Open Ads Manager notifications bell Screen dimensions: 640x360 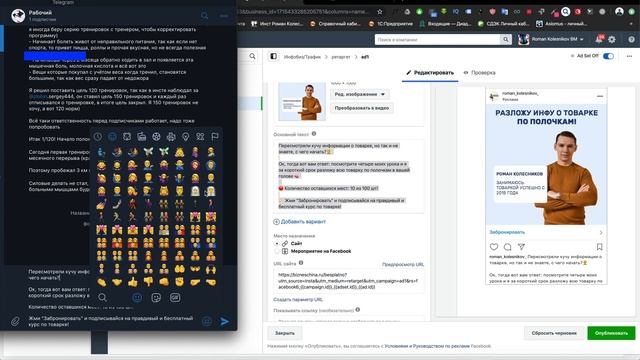[599, 39]
